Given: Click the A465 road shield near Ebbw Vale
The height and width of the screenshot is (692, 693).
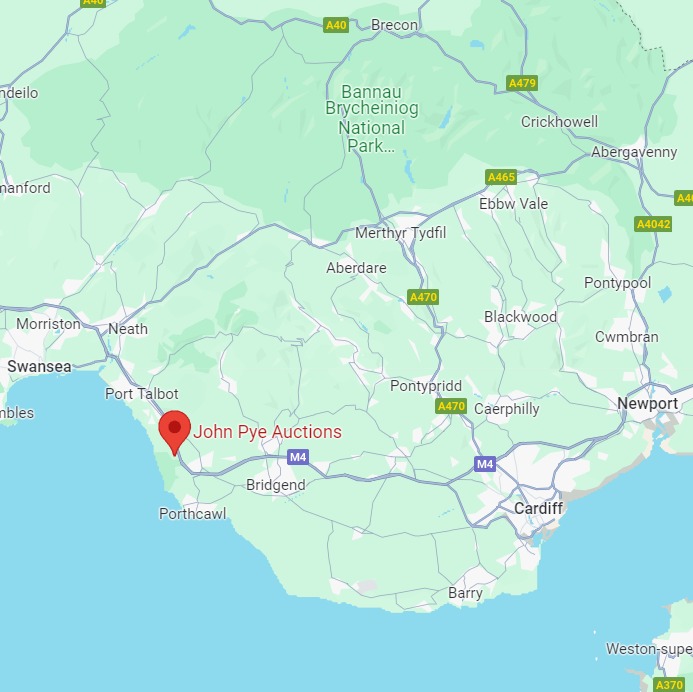Looking at the screenshot, I should coord(501,177).
